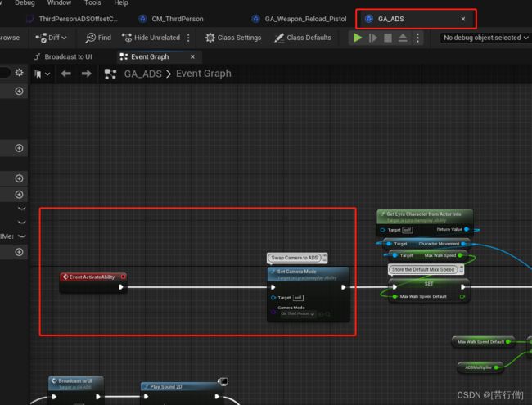Click the Target pin on Set Camera Mode
532x405 pixels.
coord(273,298)
